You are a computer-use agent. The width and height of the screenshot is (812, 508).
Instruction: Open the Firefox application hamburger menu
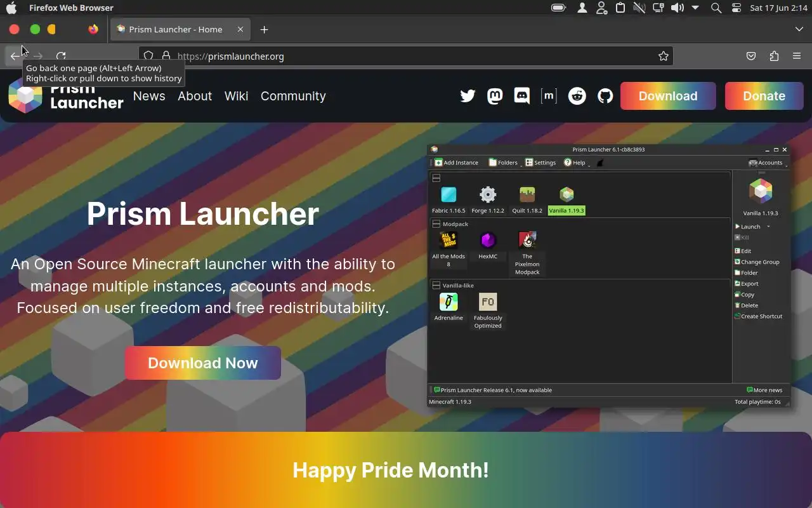click(797, 56)
